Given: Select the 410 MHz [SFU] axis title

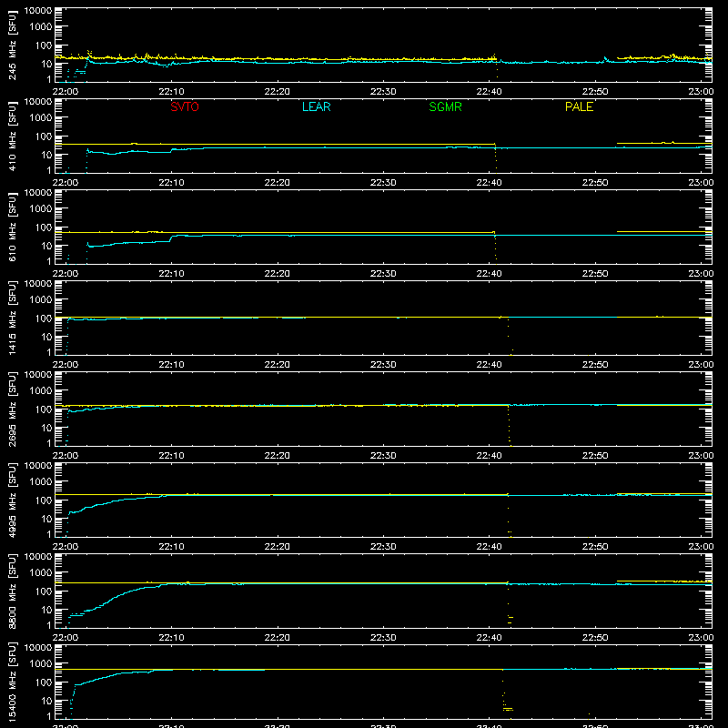Looking at the screenshot, I should click(13, 136).
